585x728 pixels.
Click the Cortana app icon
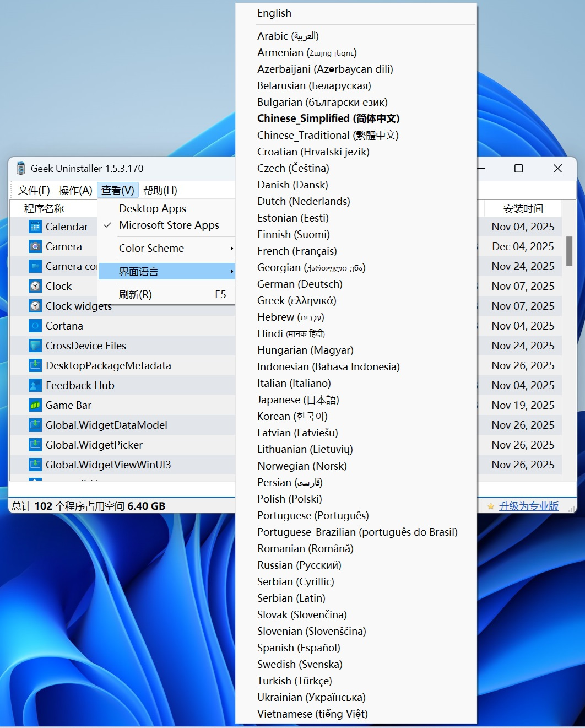point(35,325)
